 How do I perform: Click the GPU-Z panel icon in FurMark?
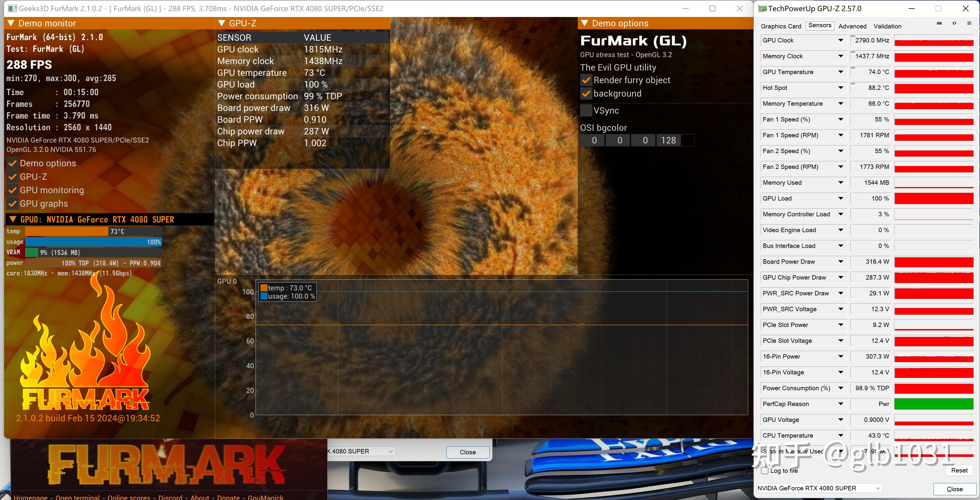[x=12, y=176]
